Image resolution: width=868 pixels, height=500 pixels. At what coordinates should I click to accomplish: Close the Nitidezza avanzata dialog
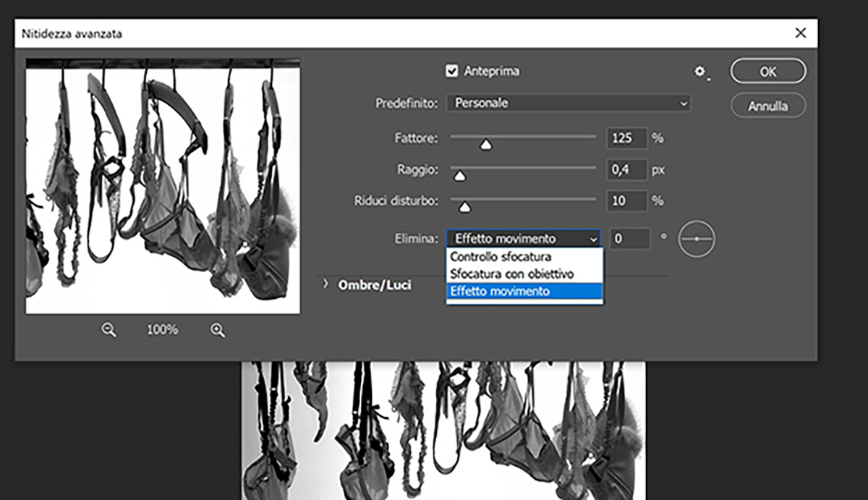800,33
